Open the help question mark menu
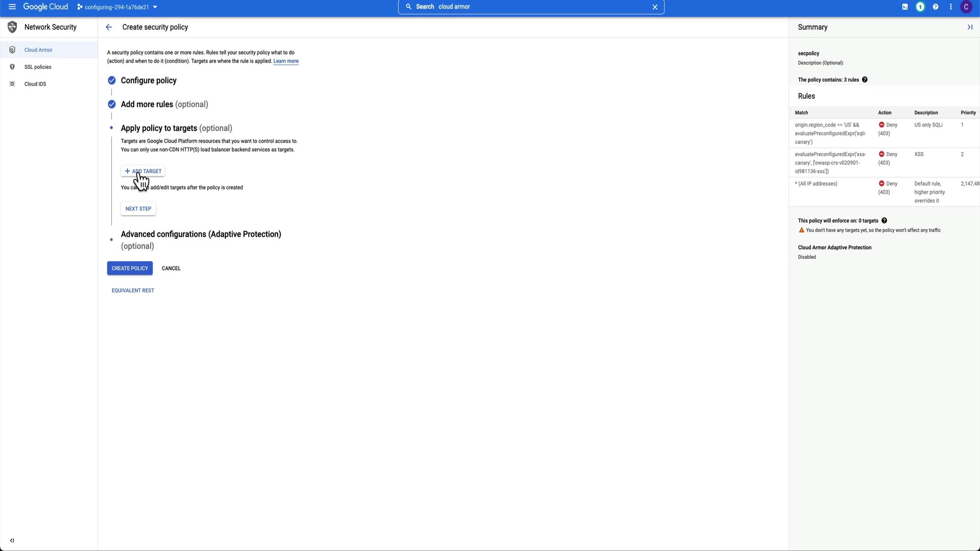Viewport: 980px width, 551px height. pos(936,7)
